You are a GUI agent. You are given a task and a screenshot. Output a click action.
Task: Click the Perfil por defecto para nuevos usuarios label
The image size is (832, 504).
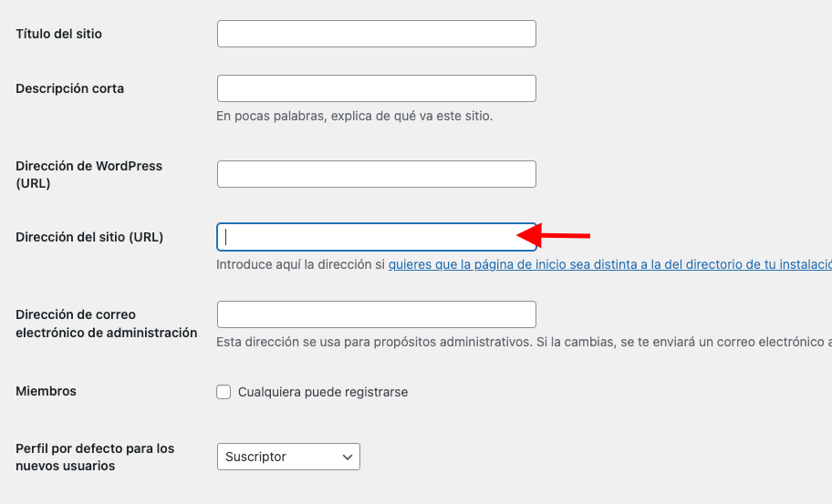tap(95, 457)
